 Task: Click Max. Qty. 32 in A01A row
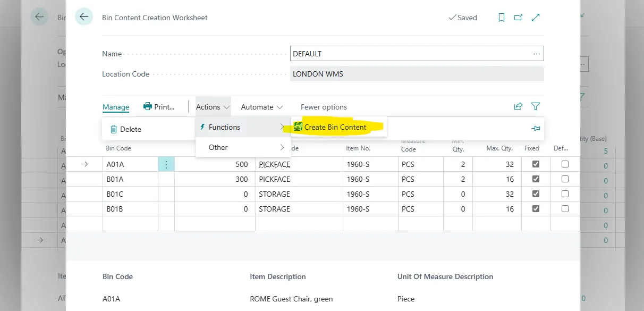point(510,164)
